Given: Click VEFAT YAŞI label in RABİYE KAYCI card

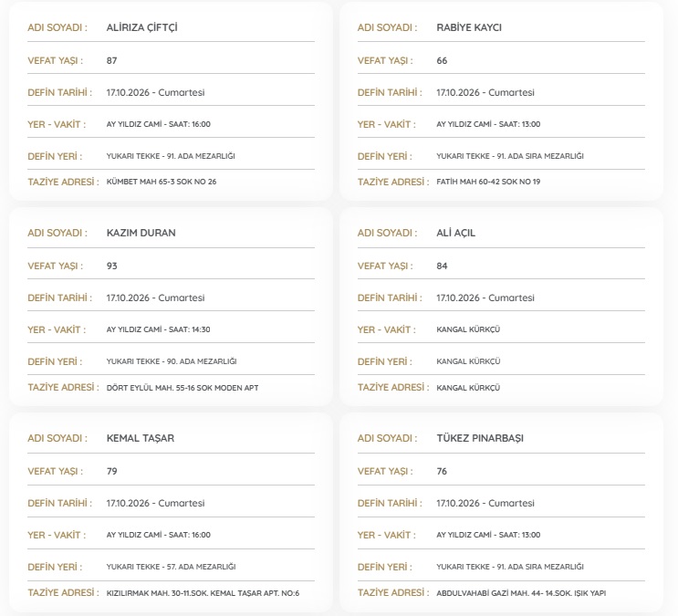Looking at the screenshot, I should (x=385, y=60).
